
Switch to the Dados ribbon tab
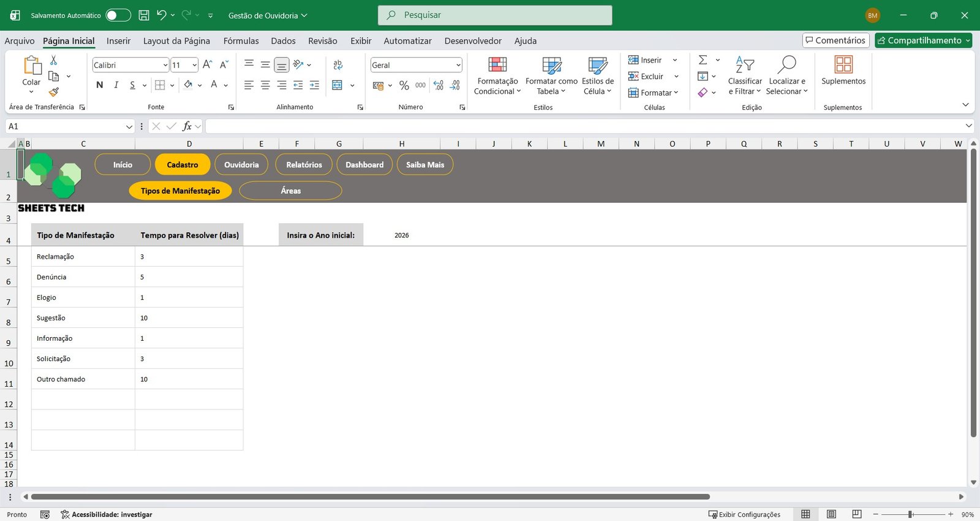(283, 41)
